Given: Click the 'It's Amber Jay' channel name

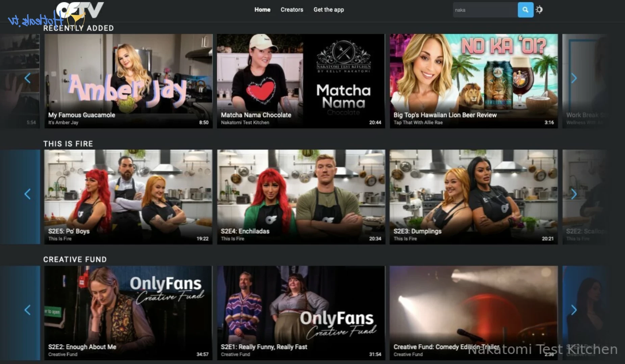Looking at the screenshot, I should pyautogui.click(x=63, y=123).
